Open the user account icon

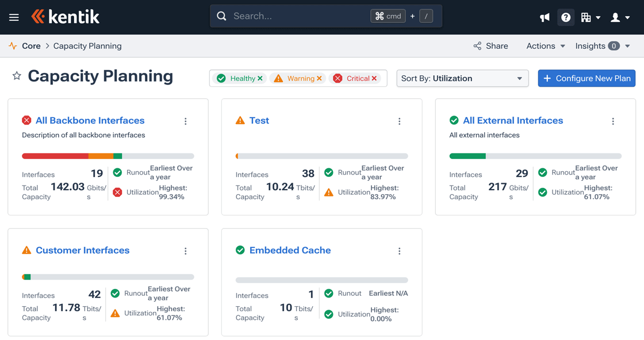tap(616, 17)
